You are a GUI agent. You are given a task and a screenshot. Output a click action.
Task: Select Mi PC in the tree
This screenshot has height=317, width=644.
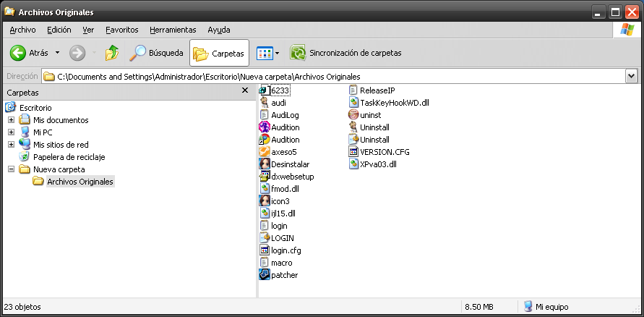[43, 132]
